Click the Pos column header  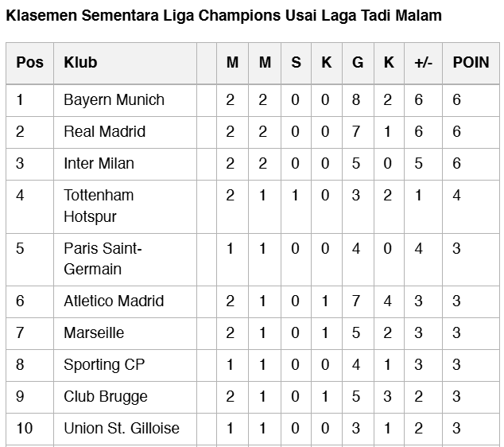29,63
